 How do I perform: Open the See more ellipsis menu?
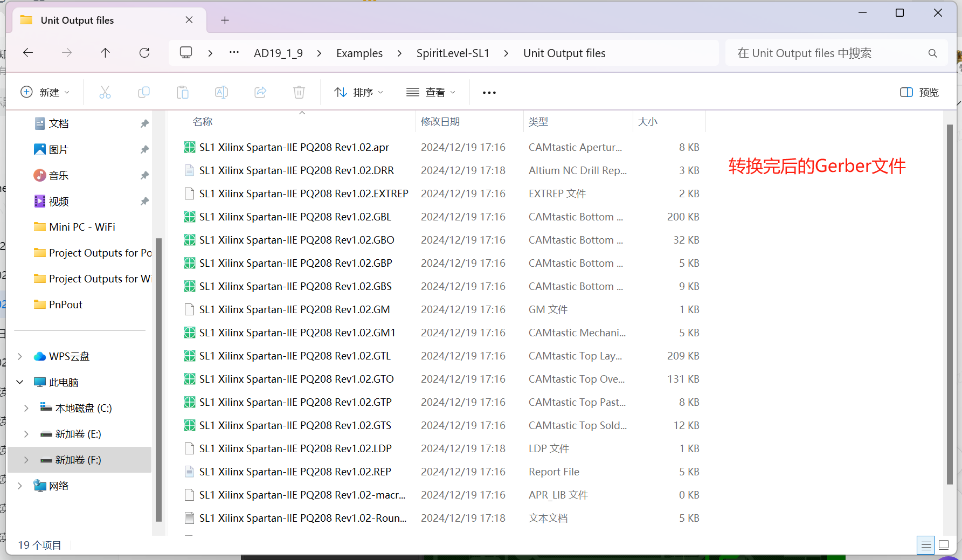489,92
